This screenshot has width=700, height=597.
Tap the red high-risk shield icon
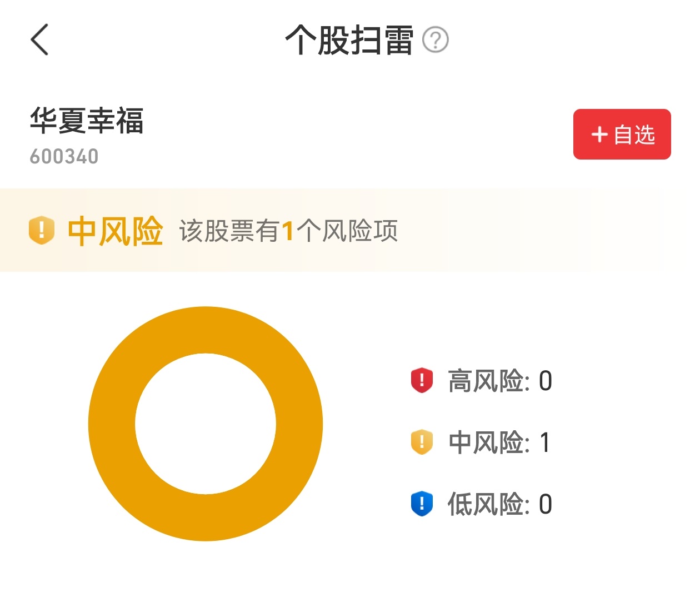[422, 381]
